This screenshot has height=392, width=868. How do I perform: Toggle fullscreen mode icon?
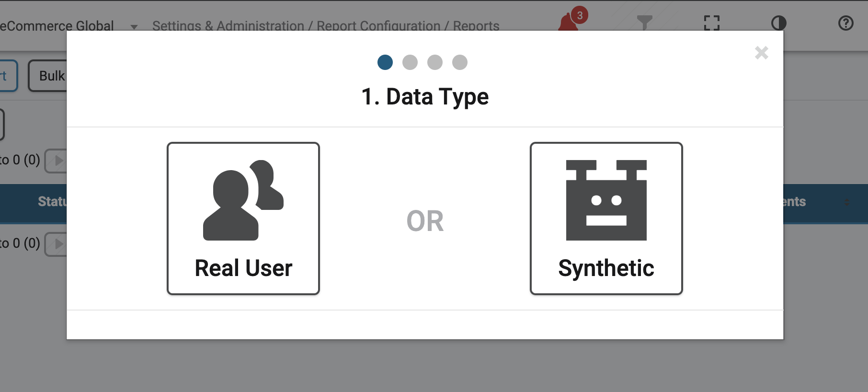click(x=712, y=23)
